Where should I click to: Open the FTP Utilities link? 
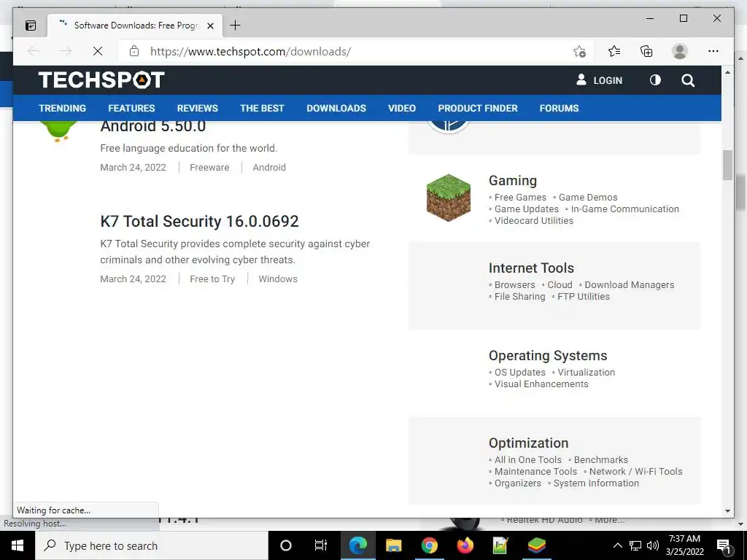[x=584, y=296]
